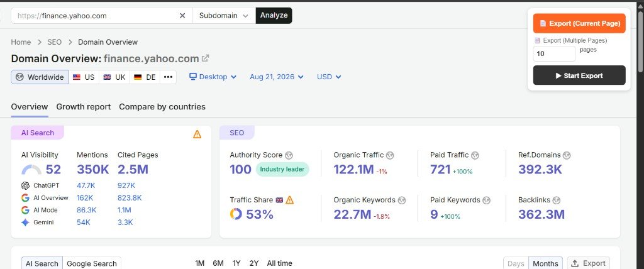
Task: Switch chart to AI Search
Action: (42, 263)
